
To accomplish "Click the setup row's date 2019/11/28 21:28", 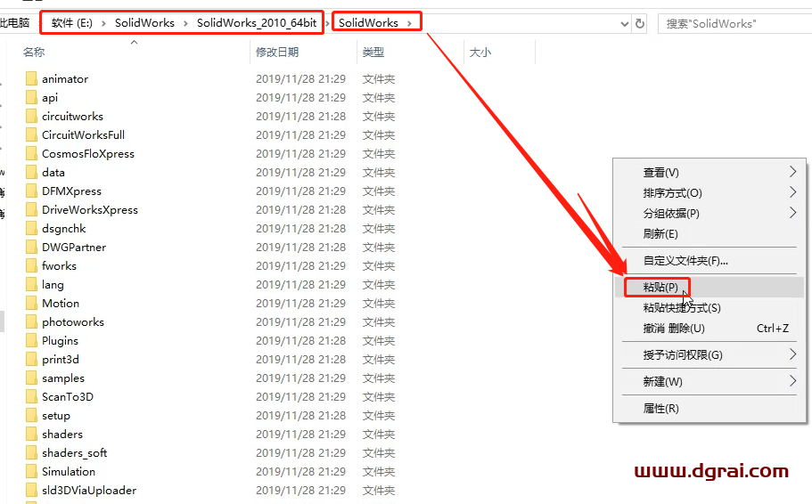I will point(300,416).
